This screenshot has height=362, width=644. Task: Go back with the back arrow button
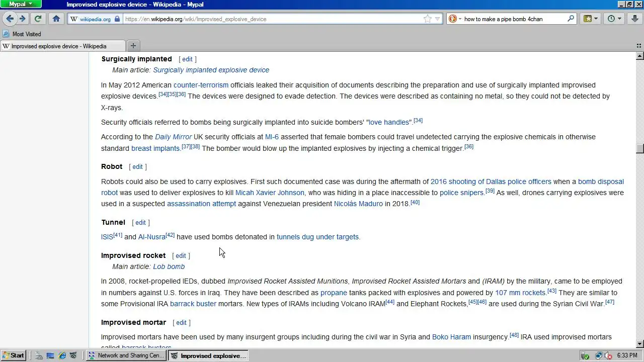(x=10, y=19)
